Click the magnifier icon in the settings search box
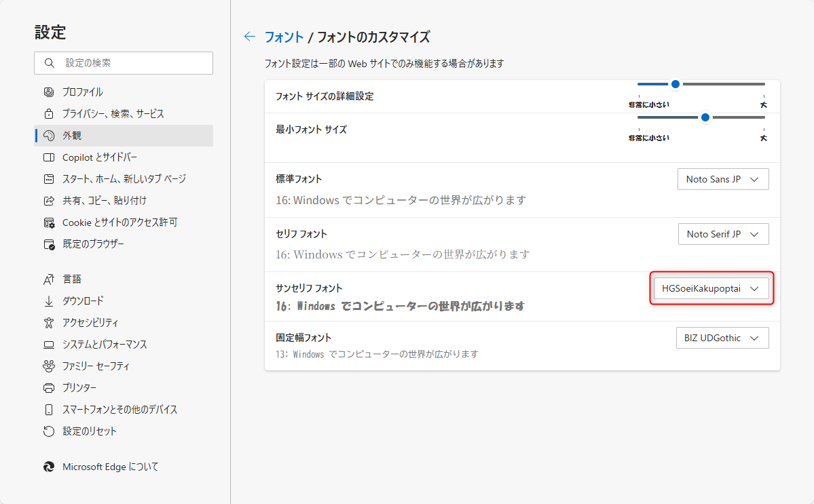Viewport: 814px width, 504px height. (x=50, y=62)
